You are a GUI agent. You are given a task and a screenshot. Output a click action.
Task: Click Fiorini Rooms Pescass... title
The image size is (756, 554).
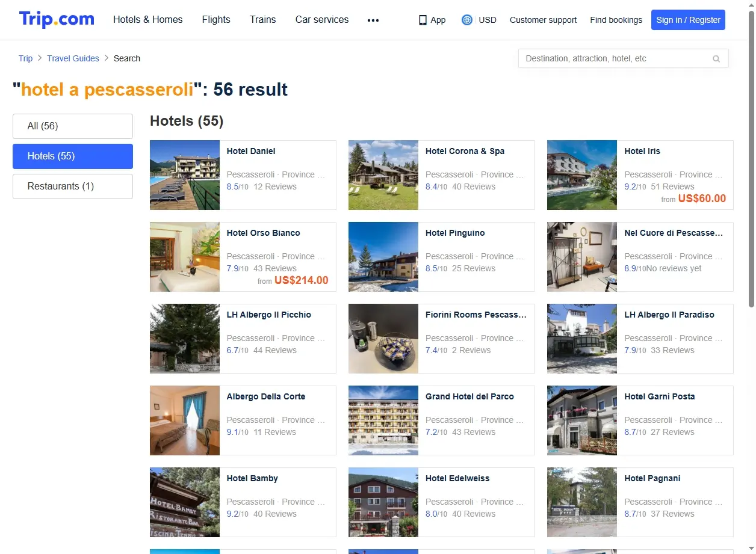tap(476, 315)
